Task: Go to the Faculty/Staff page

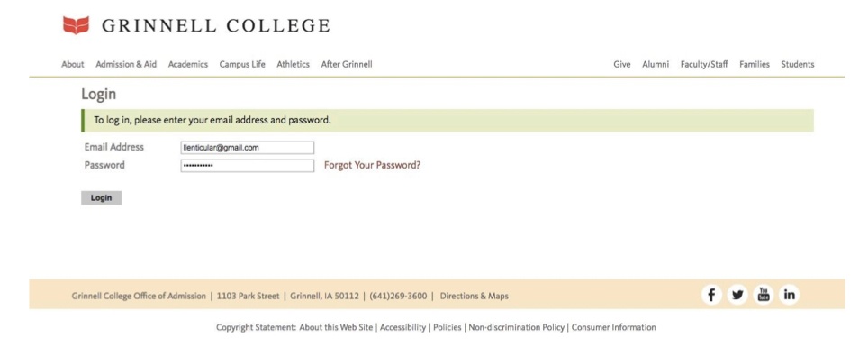Action: (x=704, y=64)
